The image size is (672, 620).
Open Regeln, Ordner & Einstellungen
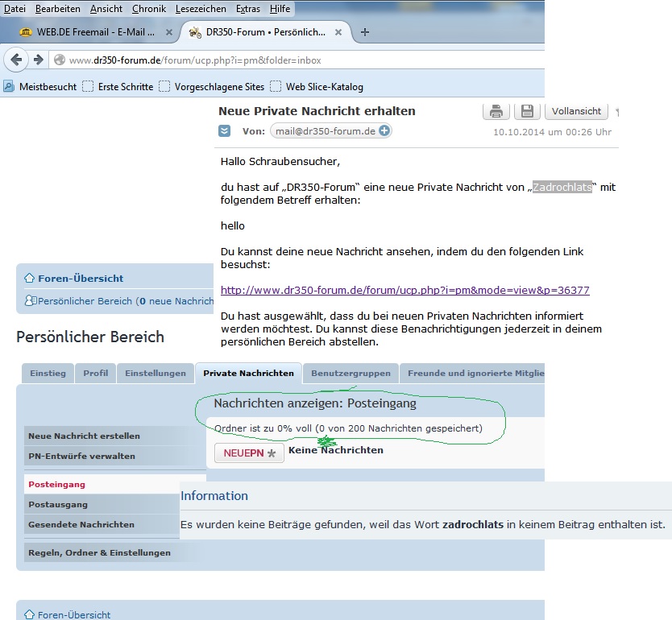click(99, 553)
